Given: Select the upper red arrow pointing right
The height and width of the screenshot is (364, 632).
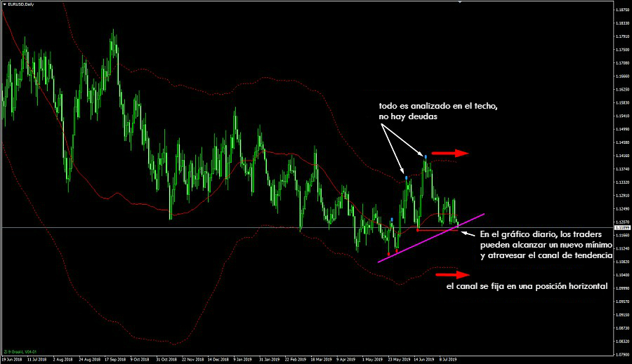Looking at the screenshot, I should [x=449, y=153].
